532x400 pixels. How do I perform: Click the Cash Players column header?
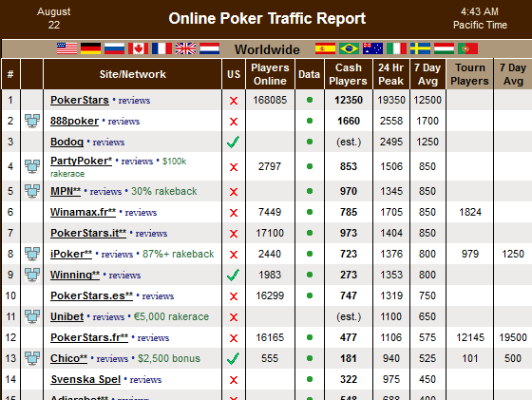tap(349, 74)
